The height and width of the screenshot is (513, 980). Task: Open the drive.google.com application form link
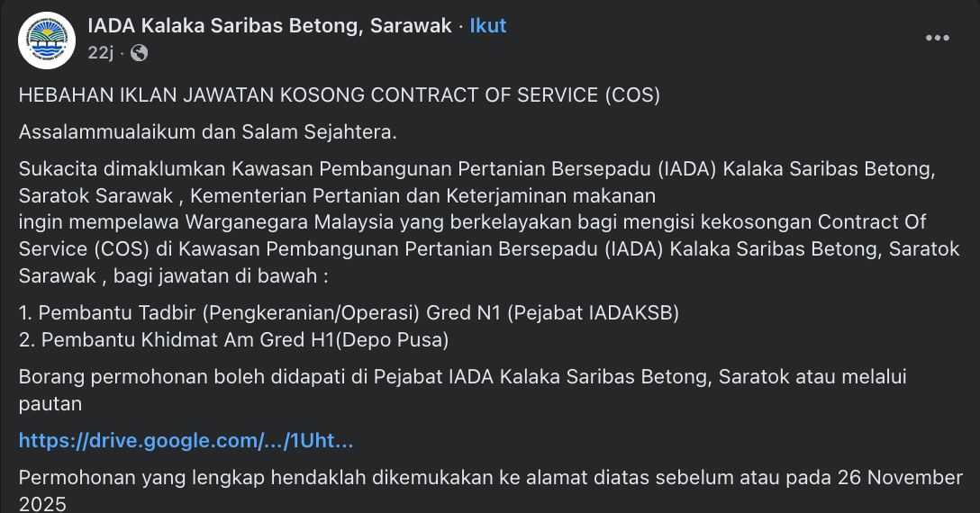click(x=186, y=441)
